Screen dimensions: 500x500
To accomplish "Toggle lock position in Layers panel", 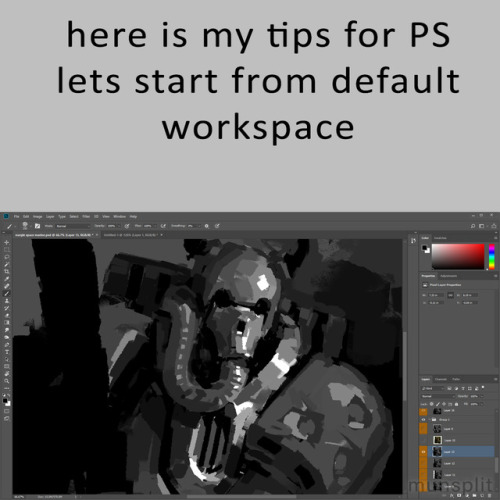I will click(x=444, y=404).
